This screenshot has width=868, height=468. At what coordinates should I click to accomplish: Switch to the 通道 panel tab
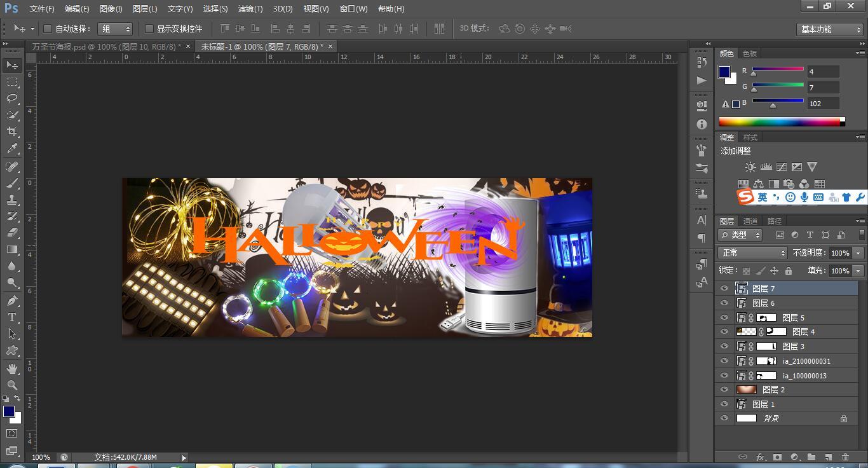(750, 221)
